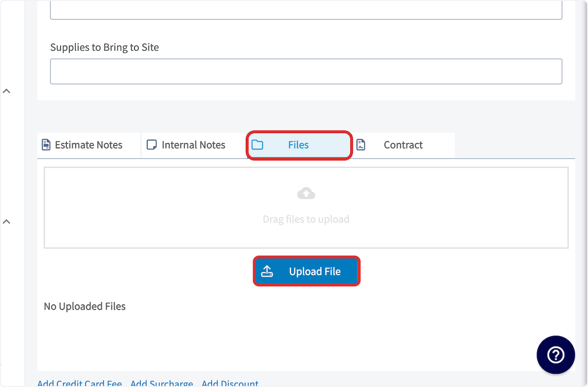Collapse the upper section chevron beside supplies field

tap(6, 91)
